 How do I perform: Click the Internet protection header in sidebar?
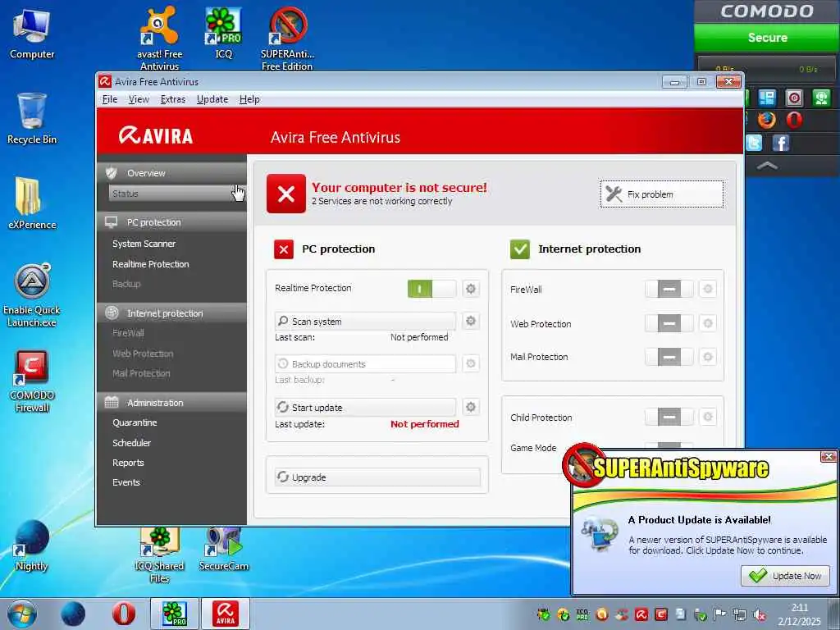[x=171, y=313]
